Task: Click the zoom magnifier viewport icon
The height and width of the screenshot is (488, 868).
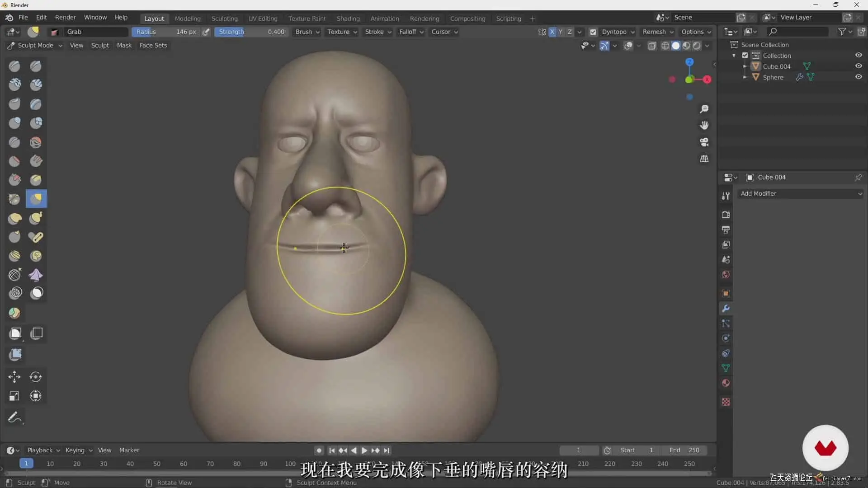Action: 704,109
